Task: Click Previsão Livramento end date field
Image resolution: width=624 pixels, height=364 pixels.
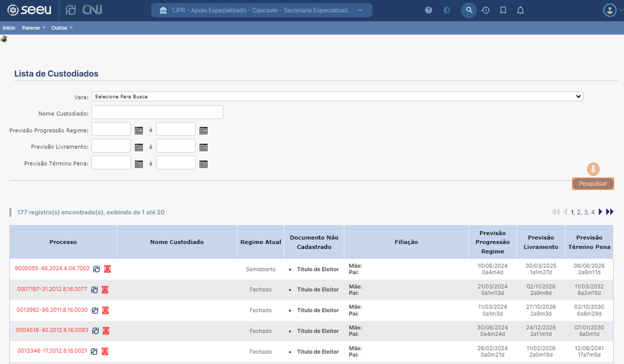Action: (176, 146)
